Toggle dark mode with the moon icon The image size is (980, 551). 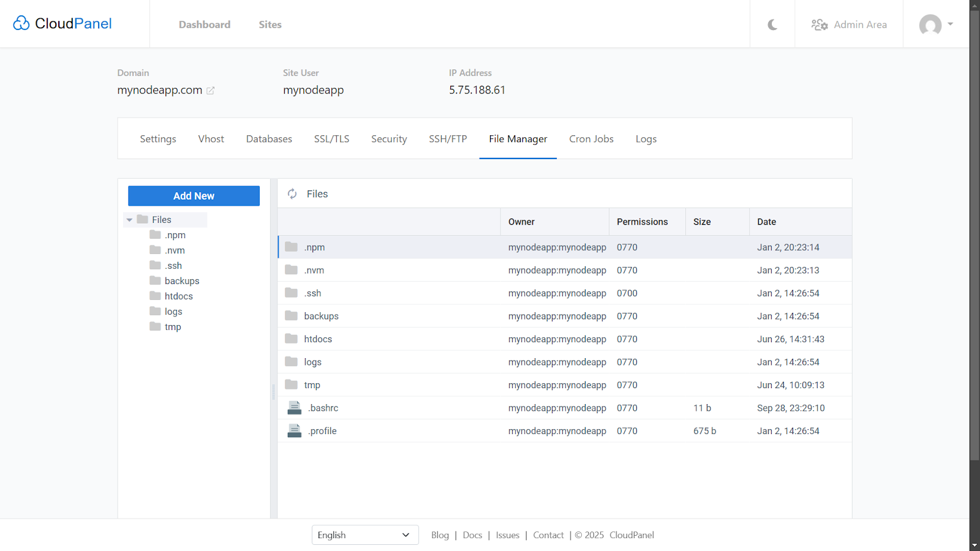point(772,24)
